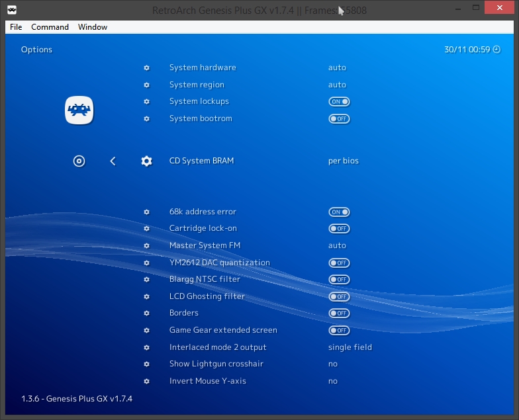Click the large gear beside CD System BRAM
The width and height of the screenshot is (519, 420).
[x=147, y=161]
